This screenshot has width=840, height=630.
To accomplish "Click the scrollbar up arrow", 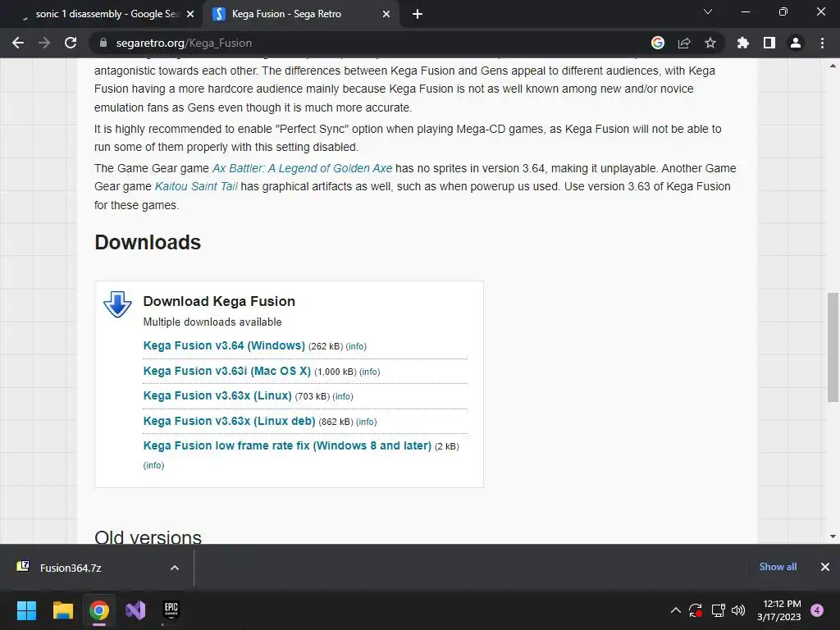I will tap(833, 66).
